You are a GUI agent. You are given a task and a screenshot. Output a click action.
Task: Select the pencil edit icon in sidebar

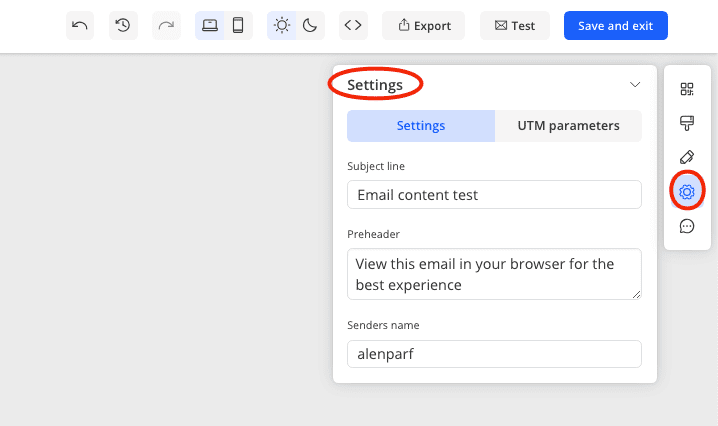click(x=687, y=157)
